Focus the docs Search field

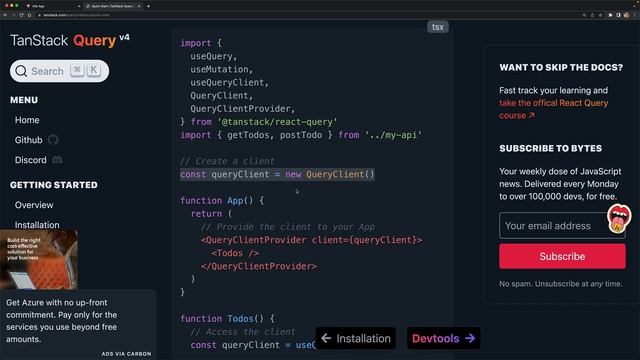click(x=60, y=71)
